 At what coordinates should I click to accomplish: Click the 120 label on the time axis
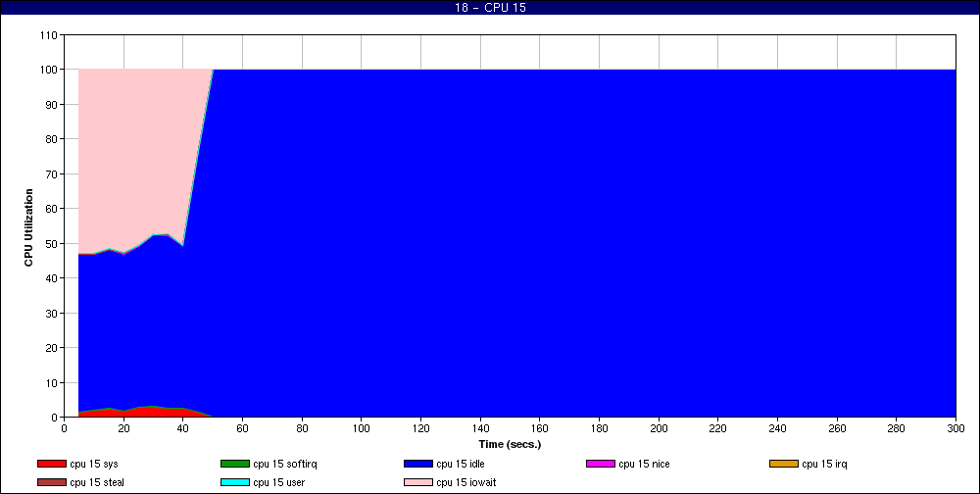pos(420,428)
